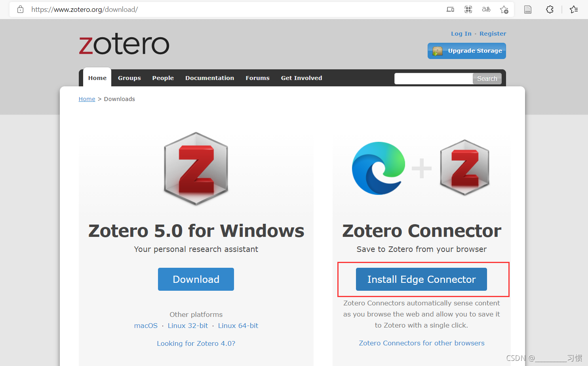
Task: Click the Microsoft Edge logo image
Action: (379, 168)
